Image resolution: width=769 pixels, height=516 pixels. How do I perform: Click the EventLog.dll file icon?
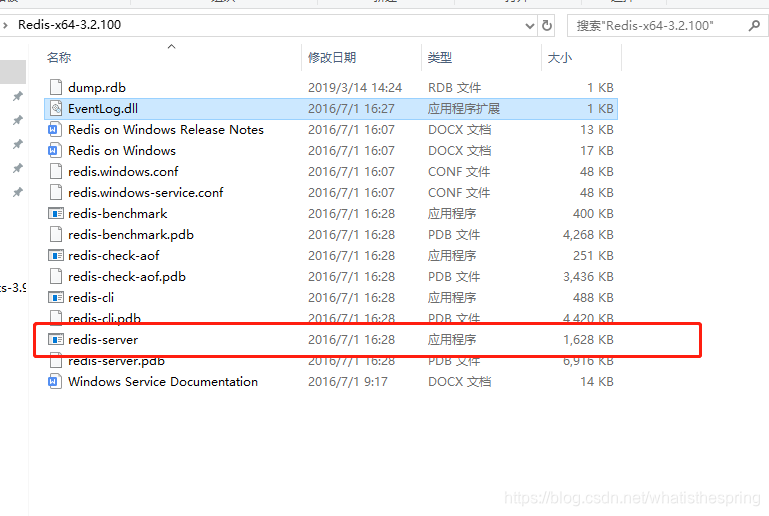(56, 108)
